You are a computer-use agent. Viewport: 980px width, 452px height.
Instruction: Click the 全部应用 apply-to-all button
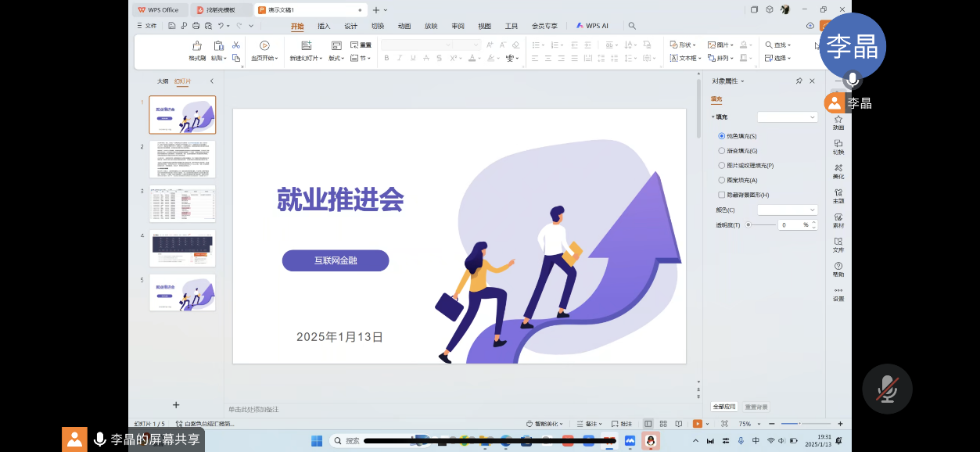tap(724, 407)
